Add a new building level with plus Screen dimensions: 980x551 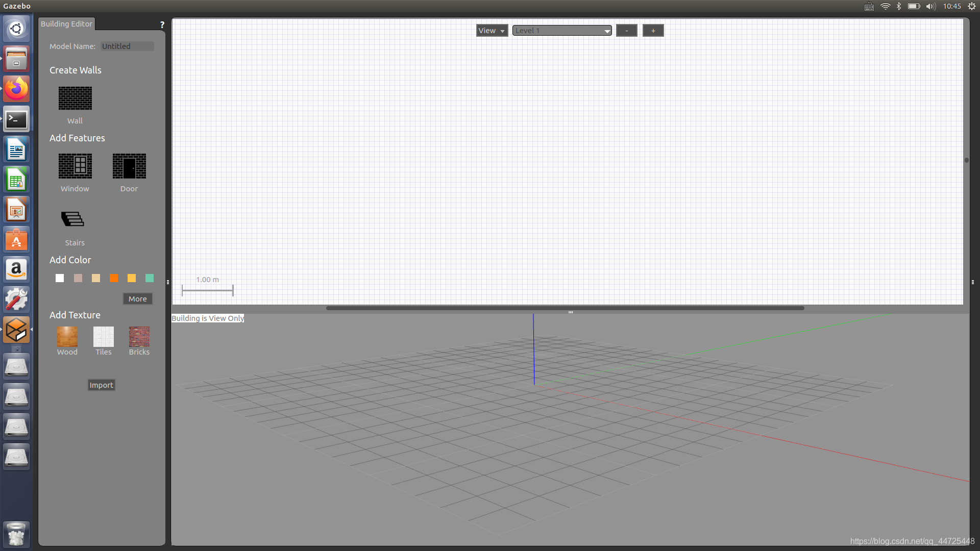(653, 30)
